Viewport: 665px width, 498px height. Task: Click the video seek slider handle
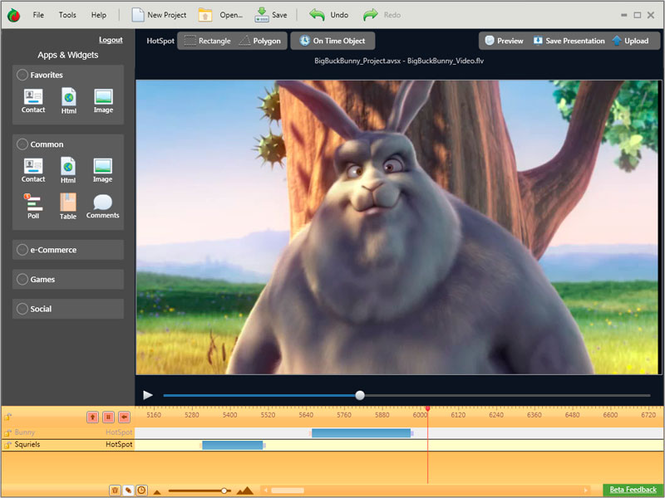point(360,395)
